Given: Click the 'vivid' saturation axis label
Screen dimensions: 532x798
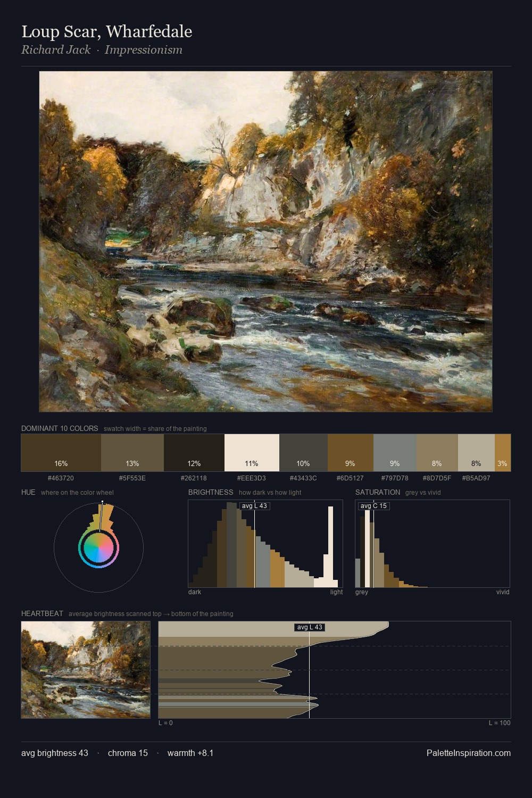Looking at the screenshot, I should coord(503,592).
